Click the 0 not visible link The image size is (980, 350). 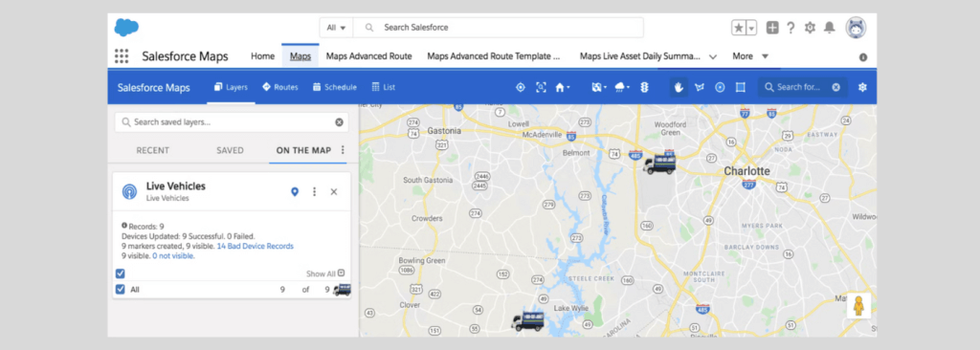coord(174,255)
